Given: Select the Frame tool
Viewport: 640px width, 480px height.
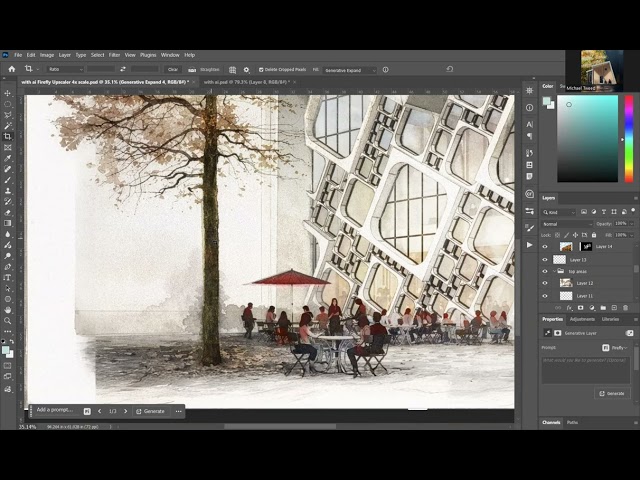Looking at the screenshot, I should coord(7,147).
